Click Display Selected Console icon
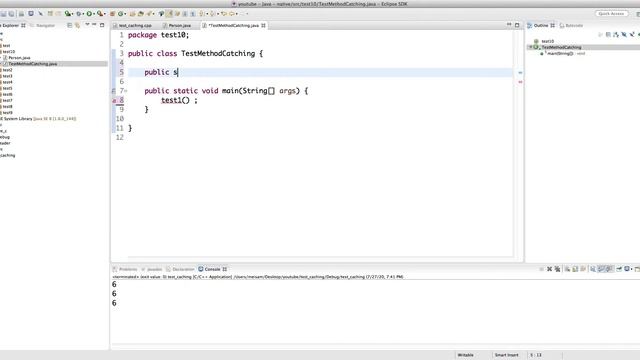The width and height of the screenshot is (640, 360). click(x=627, y=269)
